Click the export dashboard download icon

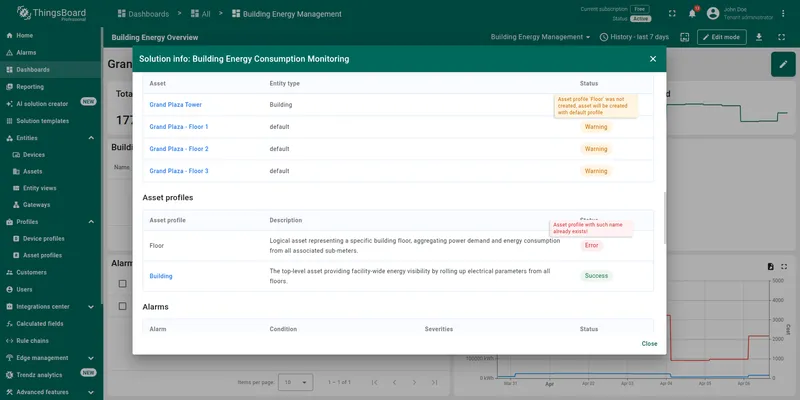click(759, 37)
